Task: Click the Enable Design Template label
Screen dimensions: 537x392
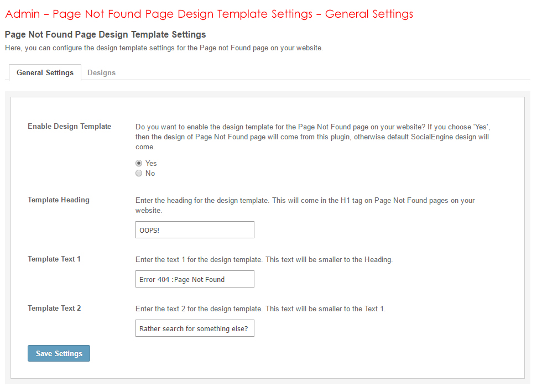Action: point(69,126)
